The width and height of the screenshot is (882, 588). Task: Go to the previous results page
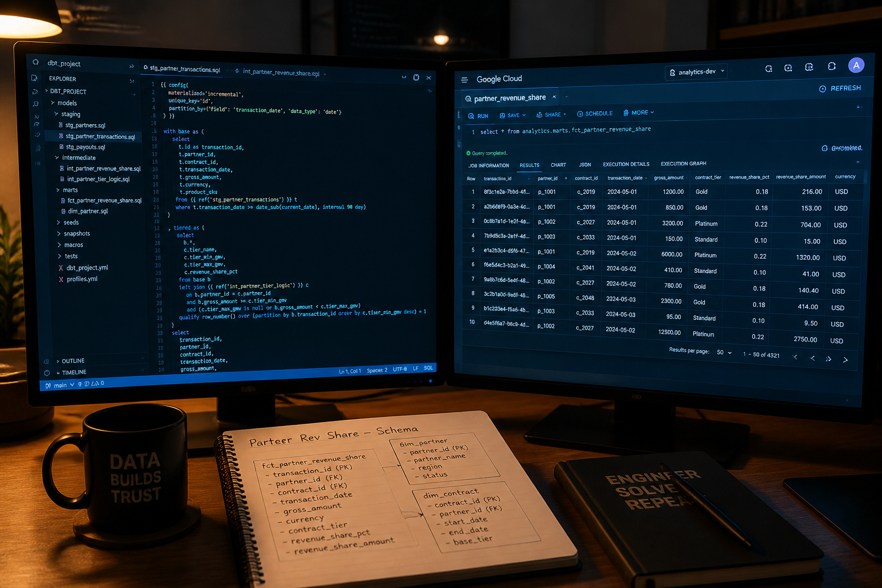click(x=813, y=358)
